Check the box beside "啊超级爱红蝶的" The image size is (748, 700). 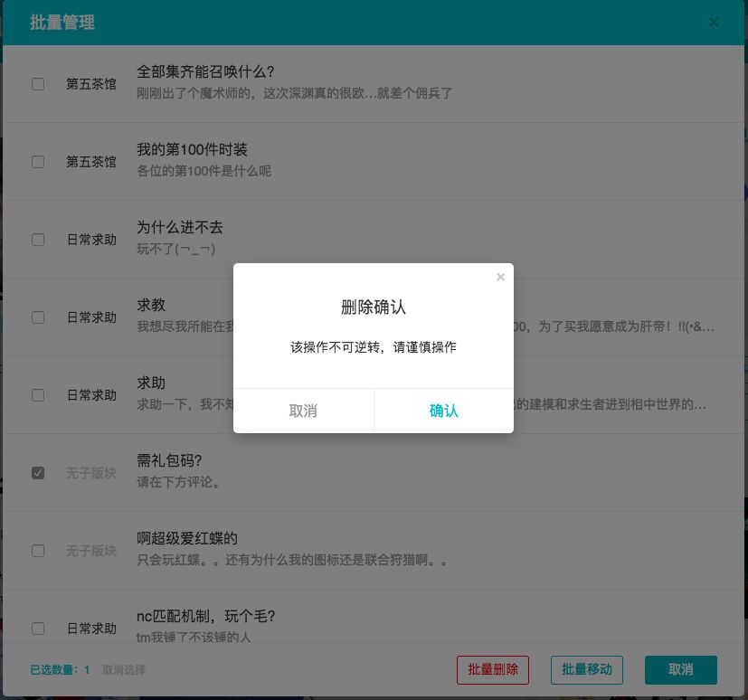[x=38, y=550]
